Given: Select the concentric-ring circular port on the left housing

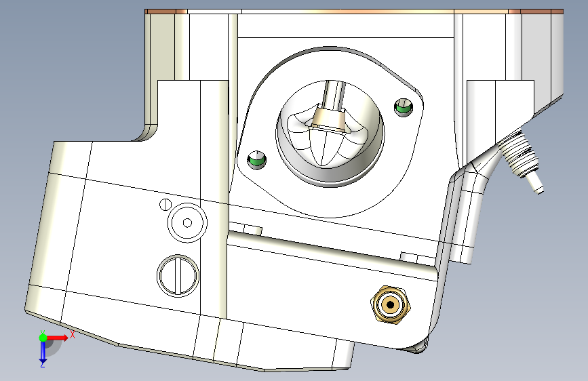Looking at the screenshot, I should point(187,223).
